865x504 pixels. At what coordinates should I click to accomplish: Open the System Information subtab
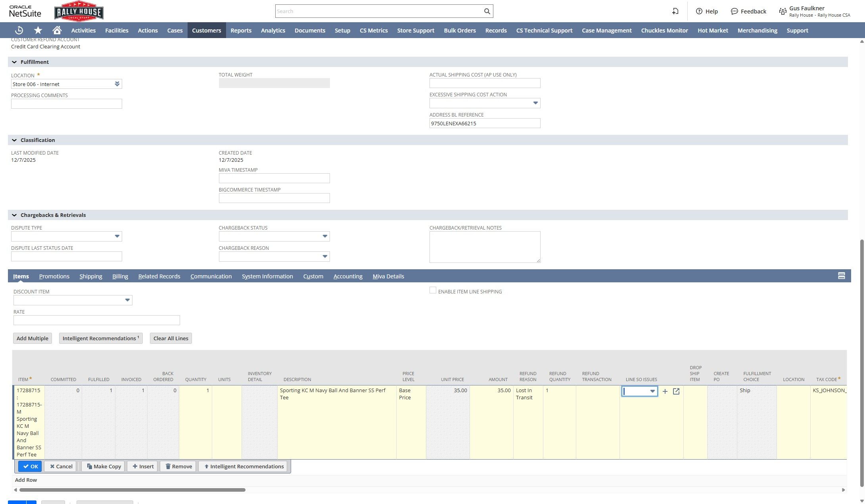coord(267,276)
